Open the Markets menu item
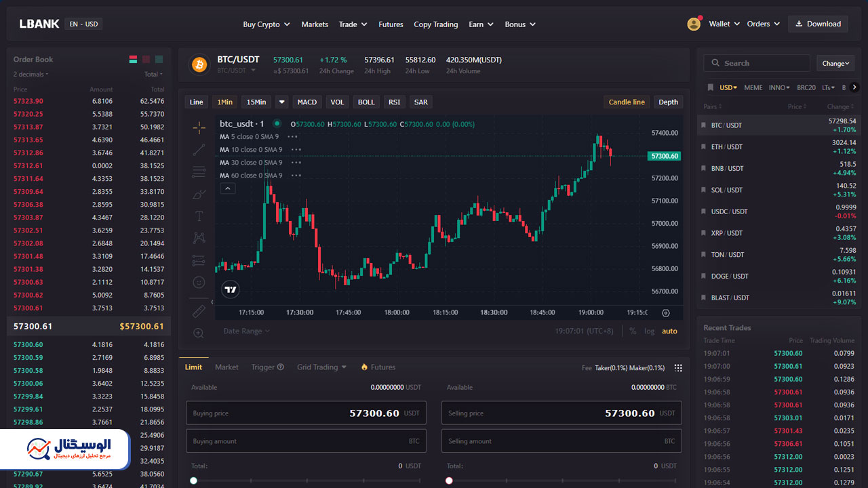The width and height of the screenshot is (868, 488). tap(315, 24)
